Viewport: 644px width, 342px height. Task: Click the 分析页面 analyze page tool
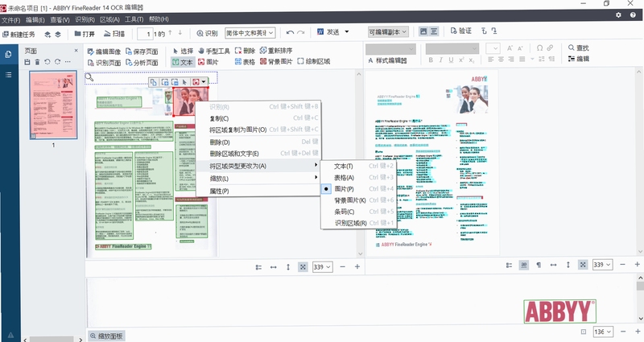click(142, 63)
